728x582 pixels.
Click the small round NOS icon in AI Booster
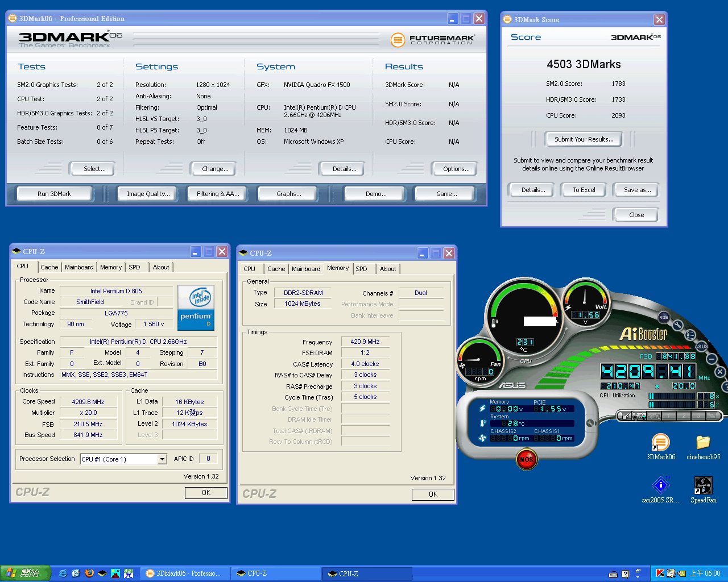pos(664,317)
